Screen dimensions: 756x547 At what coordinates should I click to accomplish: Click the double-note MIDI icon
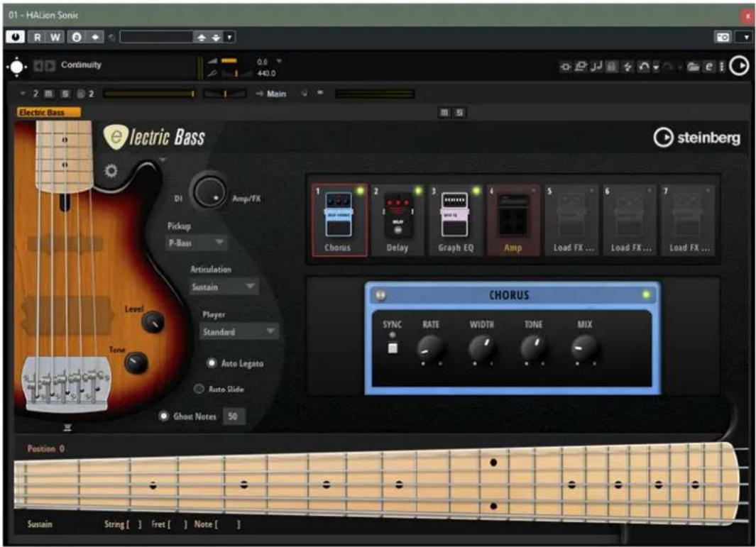pyautogui.click(x=596, y=67)
